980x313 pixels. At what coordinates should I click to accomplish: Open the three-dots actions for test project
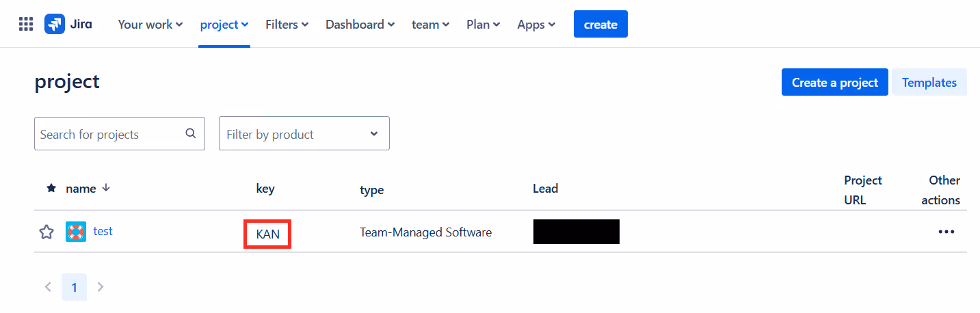coord(946,232)
